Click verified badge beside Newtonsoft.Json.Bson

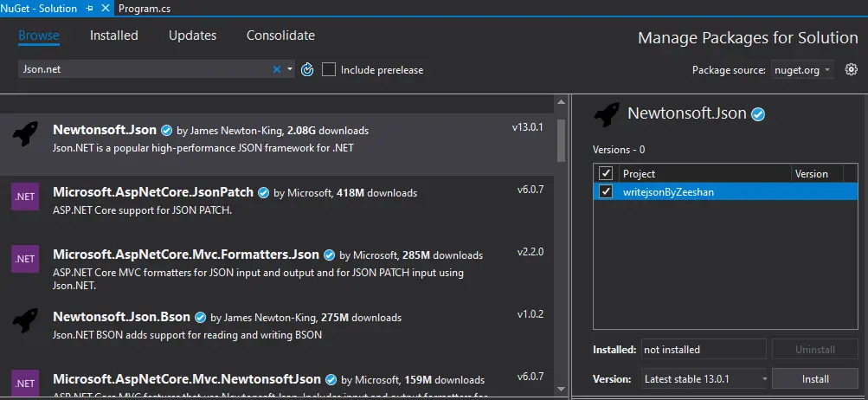tap(201, 318)
